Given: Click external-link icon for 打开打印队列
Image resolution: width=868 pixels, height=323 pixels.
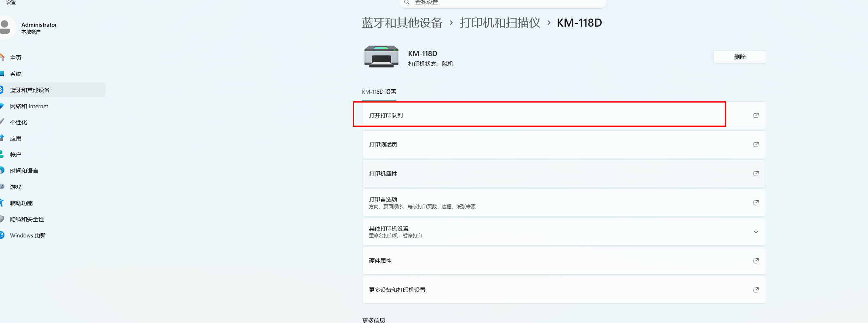Looking at the screenshot, I should pos(756,115).
